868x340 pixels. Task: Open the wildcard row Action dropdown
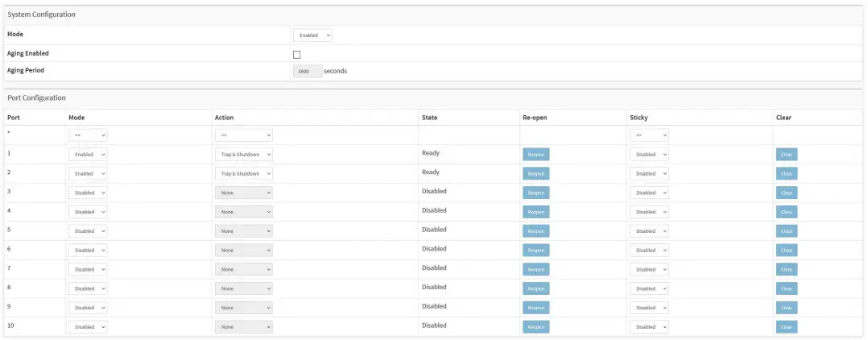point(244,135)
